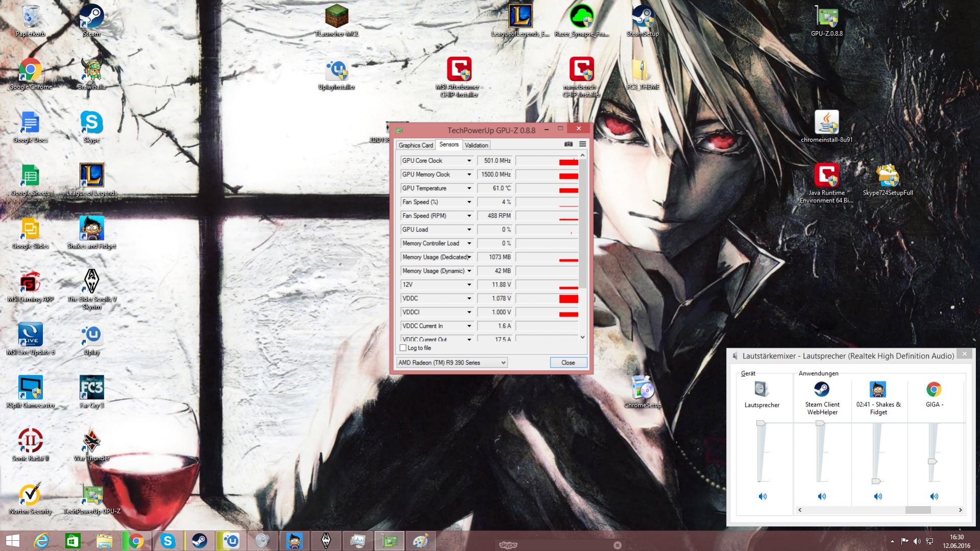This screenshot has width=980, height=551.
Task: Open the AMD Radeon R9 390 device selector
Action: click(452, 363)
